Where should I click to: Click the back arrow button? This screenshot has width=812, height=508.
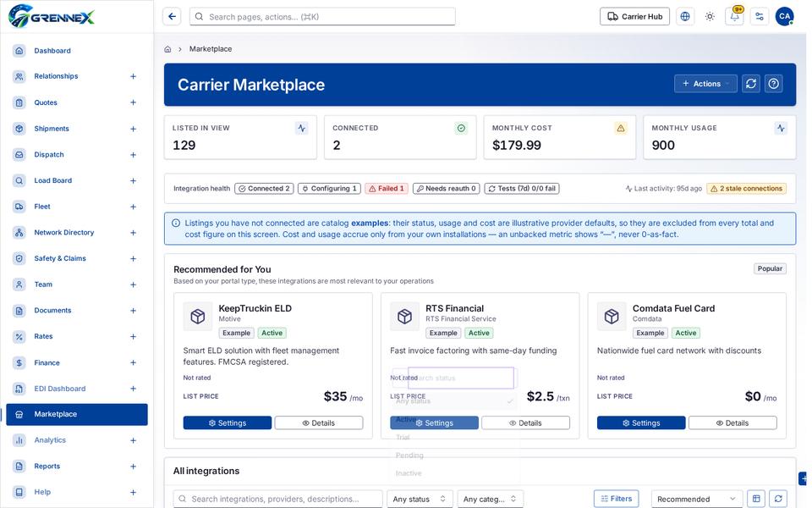click(172, 17)
